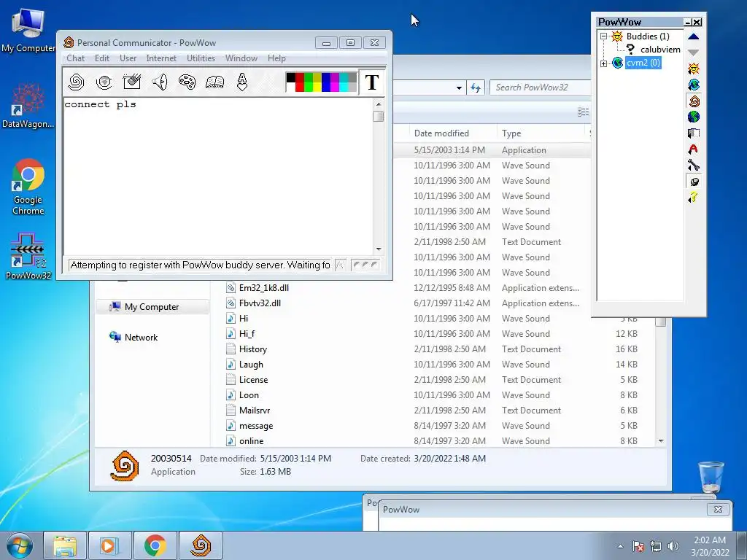Click the sun buddies icon in PowWow sidebar
This screenshot has width=747, height=560.
694,69
